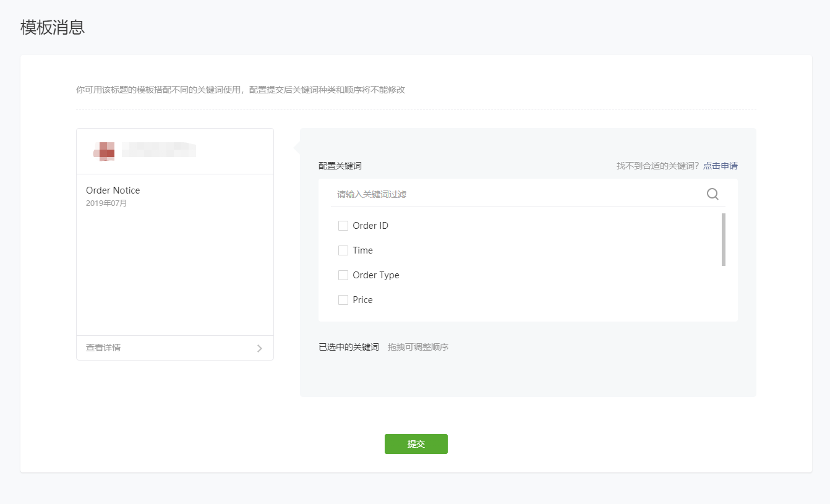Click the Price label text
Screen dimensions: 830x504
click(362, 300)
